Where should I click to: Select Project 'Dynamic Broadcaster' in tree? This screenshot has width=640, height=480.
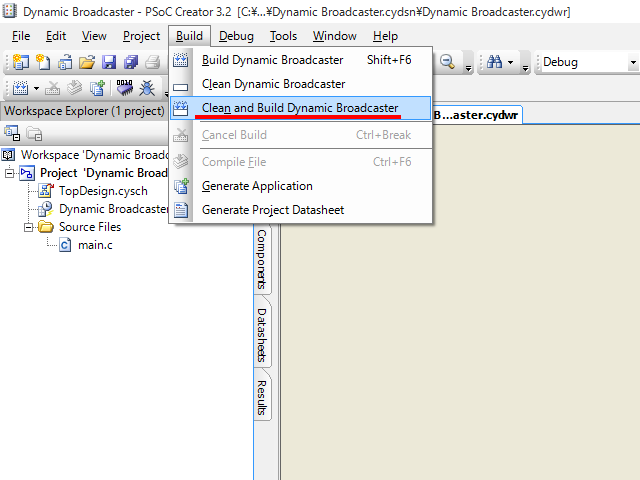(104, 173)
